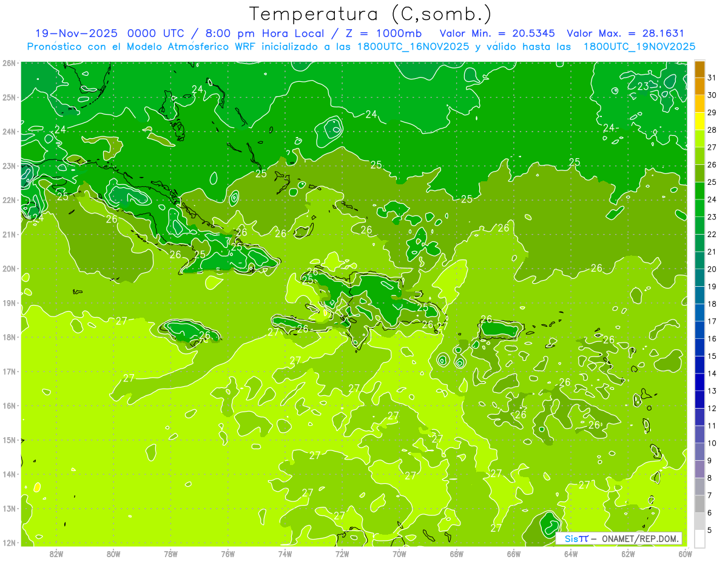Click the latitude axis label "12N"
Screen dimensions: 728x562
coord(8,543)
